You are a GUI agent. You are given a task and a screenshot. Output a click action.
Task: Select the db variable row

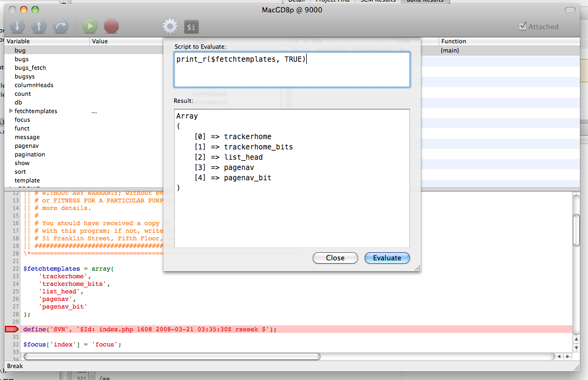[x=84, y=102]
